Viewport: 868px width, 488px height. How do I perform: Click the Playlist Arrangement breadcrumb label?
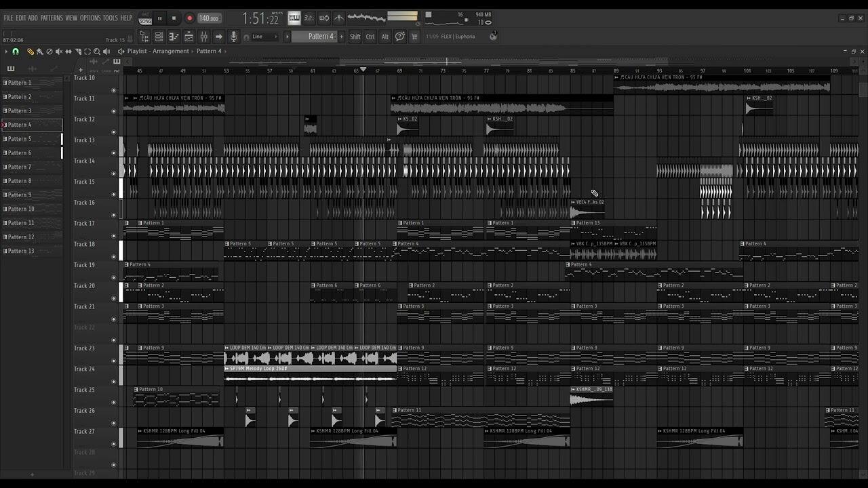pyautogui.click(x=158, y=52)
